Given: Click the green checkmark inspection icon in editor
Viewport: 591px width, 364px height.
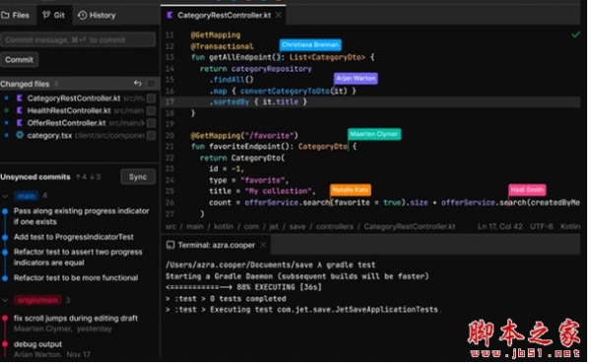Looking at the screenshot, I should coord(575,34).
